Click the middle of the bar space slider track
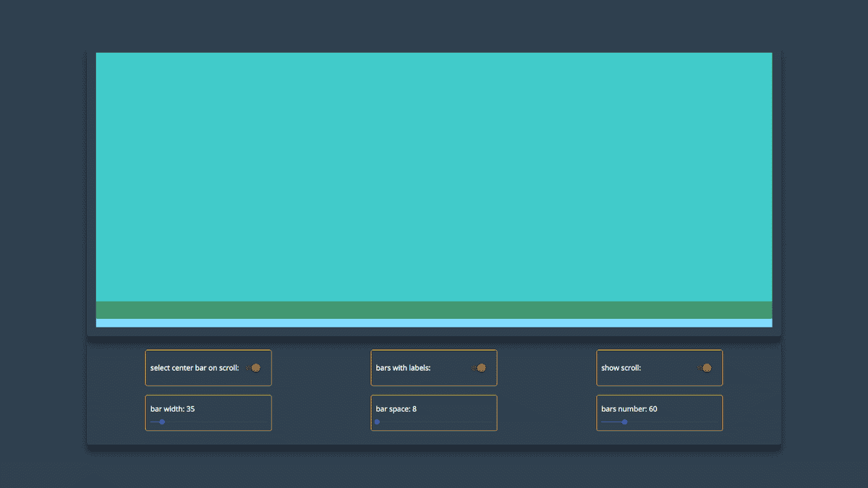This screenshot has width=868, height=488. tap(434, 421)
